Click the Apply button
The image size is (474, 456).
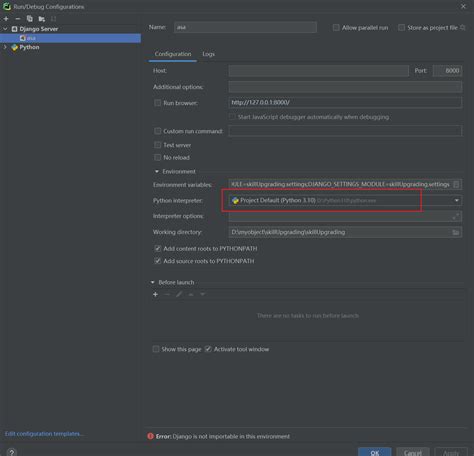pos(451,452)
